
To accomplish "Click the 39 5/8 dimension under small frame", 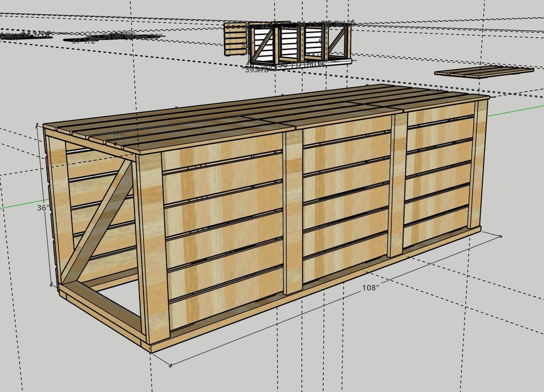I will 257,70.
